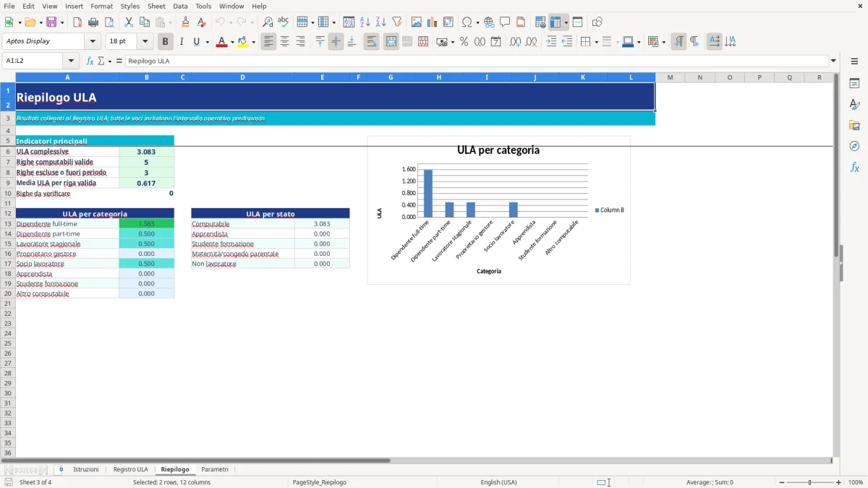Open the Font Name dropdown

click(x=93, y=41)
